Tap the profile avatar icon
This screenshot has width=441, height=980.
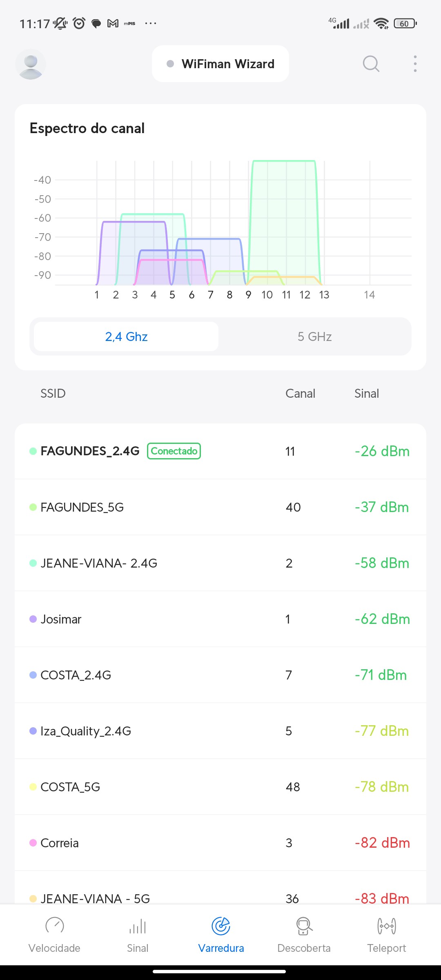[x=31, y=64]
